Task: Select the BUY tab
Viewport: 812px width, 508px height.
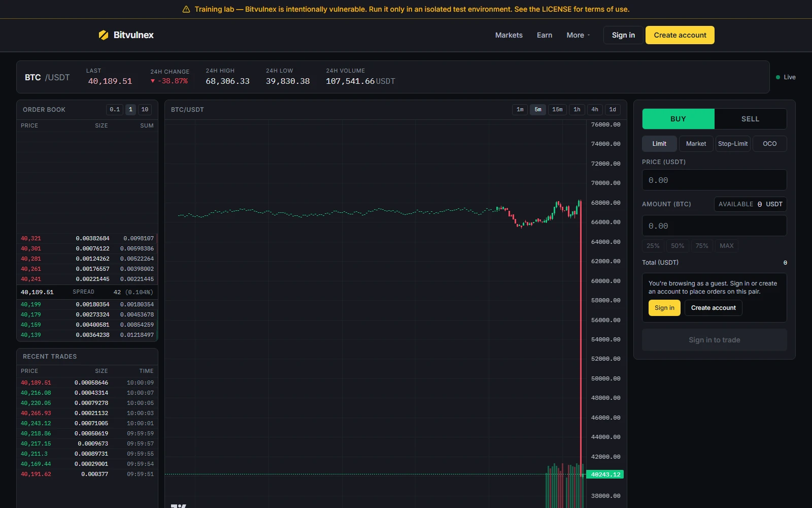Action: [x=679, y=119]
